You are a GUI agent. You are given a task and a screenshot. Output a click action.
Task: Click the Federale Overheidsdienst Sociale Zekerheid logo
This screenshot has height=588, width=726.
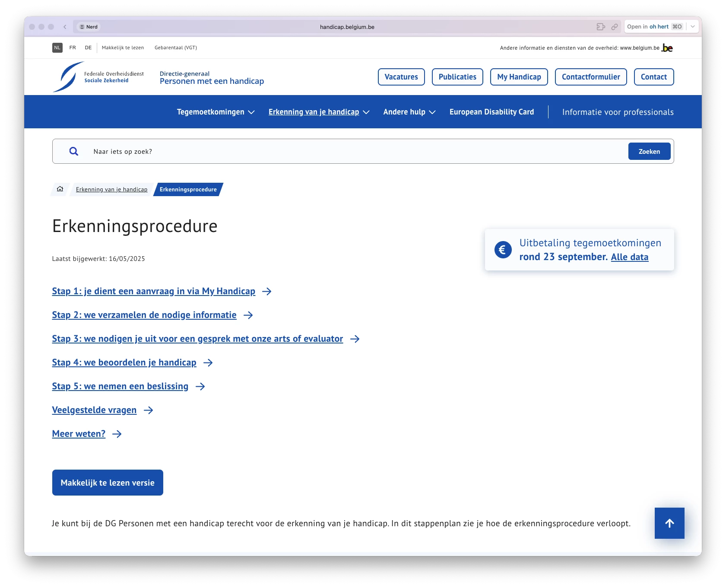pyautogui.click(x=98, y=77)
